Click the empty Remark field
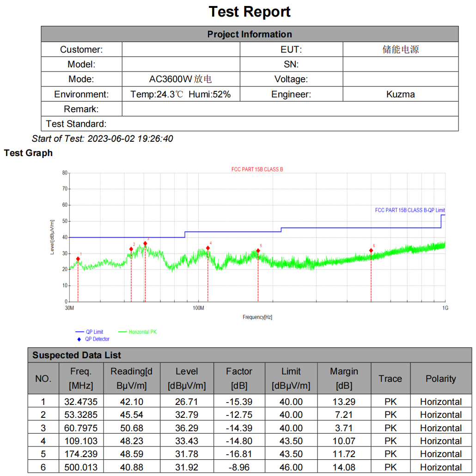 click(x=290, y=109)
